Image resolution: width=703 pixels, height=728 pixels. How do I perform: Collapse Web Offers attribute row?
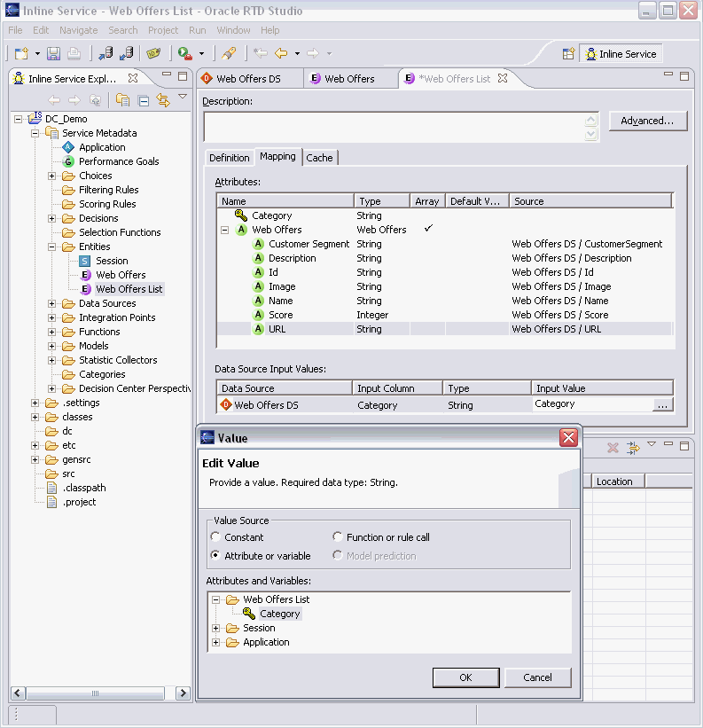click(x=225, y=231)
